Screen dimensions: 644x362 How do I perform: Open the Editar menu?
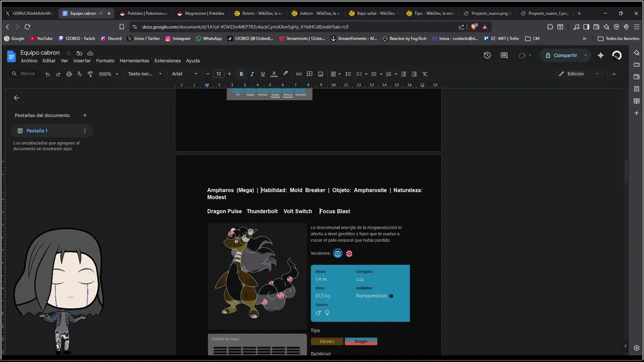(49, 61)
